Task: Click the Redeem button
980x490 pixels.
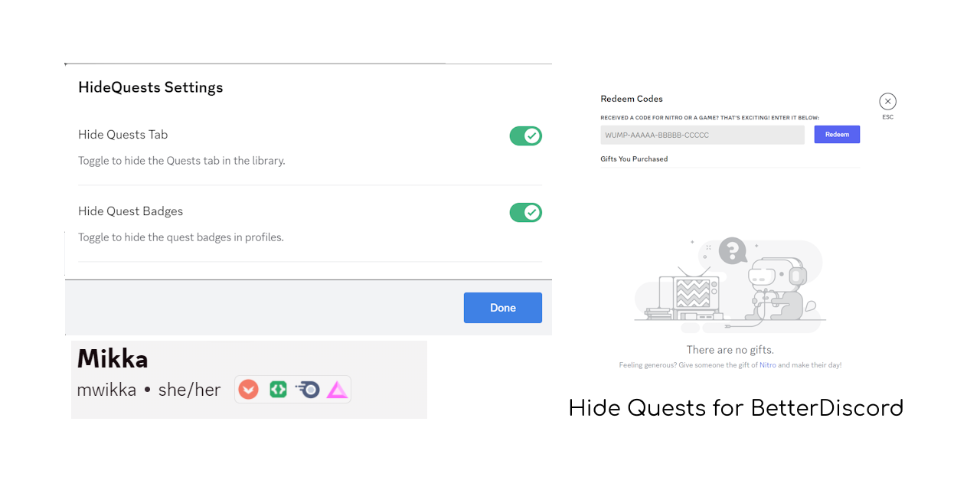Action: tap(837, 134)
